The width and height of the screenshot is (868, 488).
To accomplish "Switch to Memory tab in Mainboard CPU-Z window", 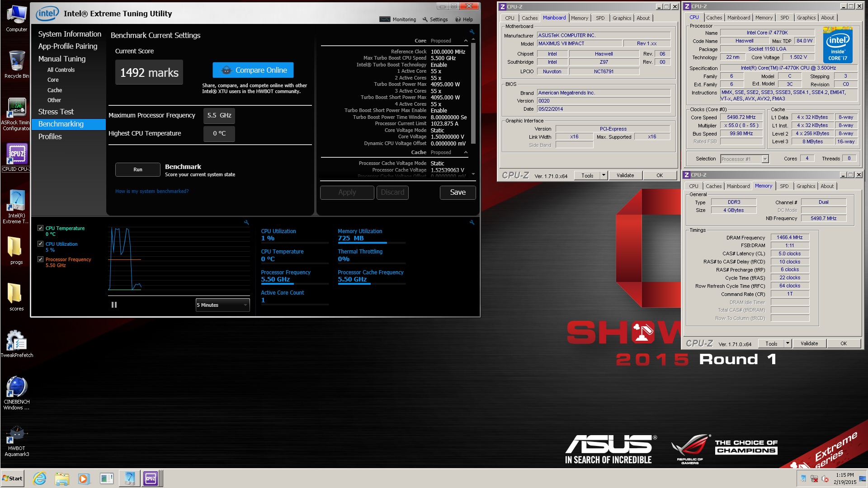I will [579, 18].
